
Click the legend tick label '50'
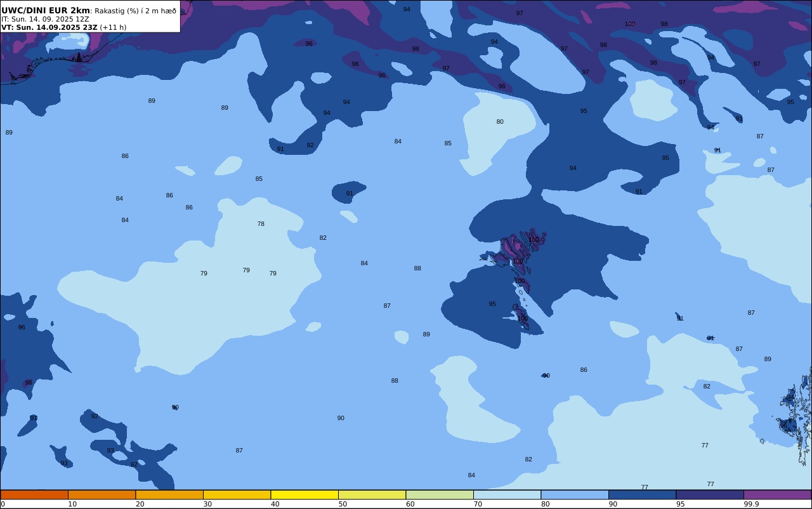(343, 504)
